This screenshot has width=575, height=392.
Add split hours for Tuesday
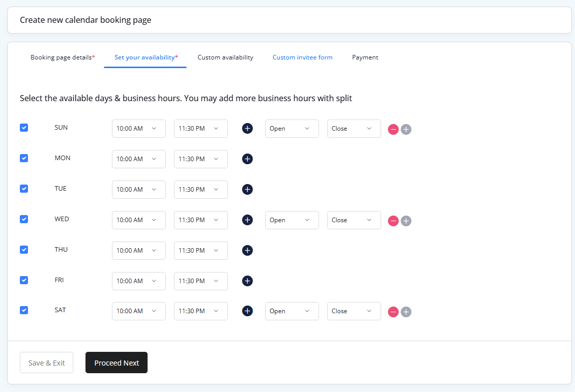pos(247,190)
